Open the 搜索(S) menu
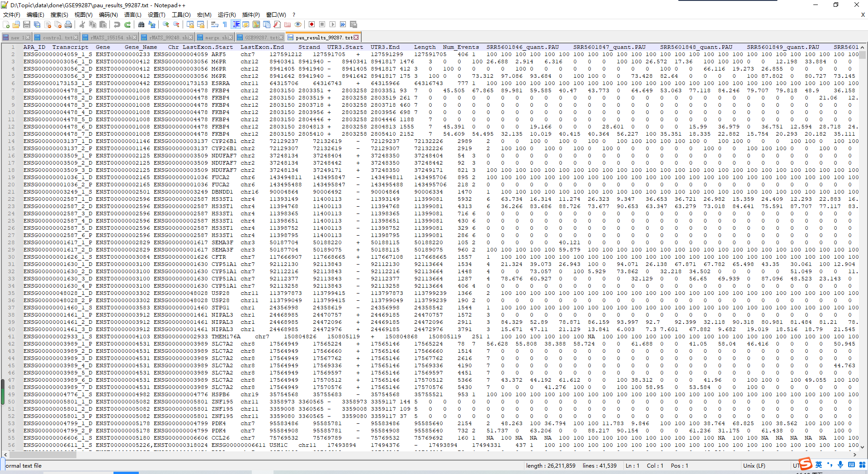 point(59,15)
